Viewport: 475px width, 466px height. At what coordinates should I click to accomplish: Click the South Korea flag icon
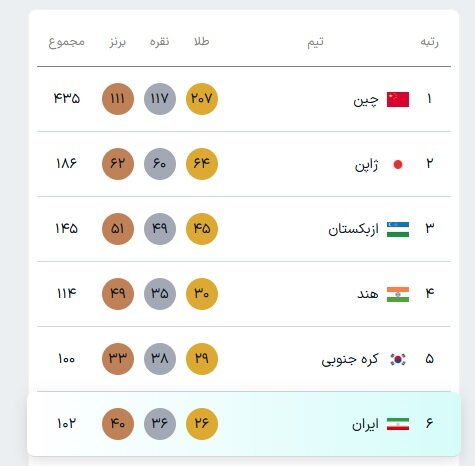pyautogui.click(x=398, y=359)
